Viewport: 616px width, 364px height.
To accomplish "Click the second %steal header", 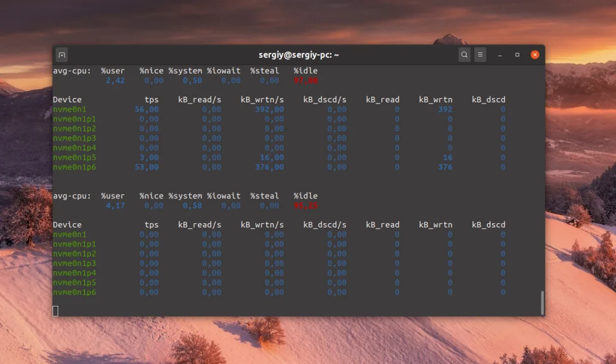I will tap(264, 195).
